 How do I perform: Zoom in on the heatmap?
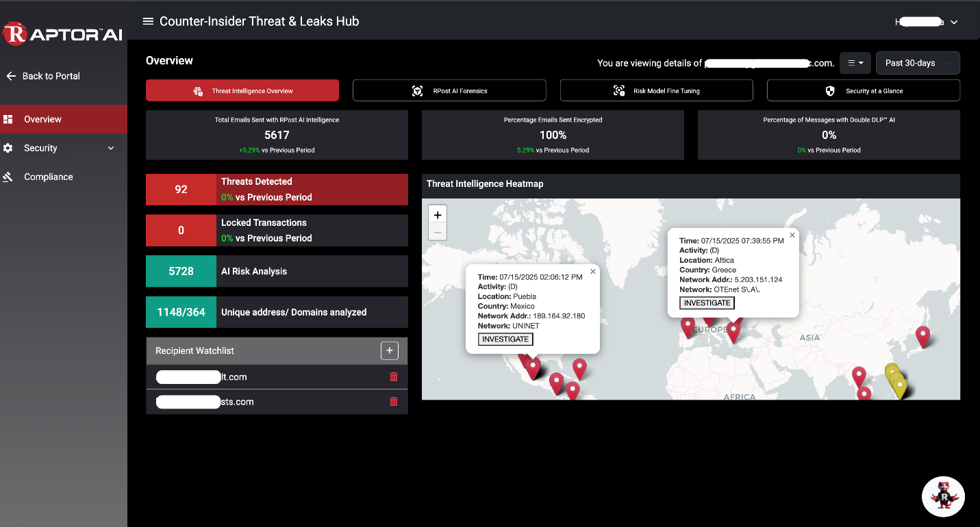[438, 214]
